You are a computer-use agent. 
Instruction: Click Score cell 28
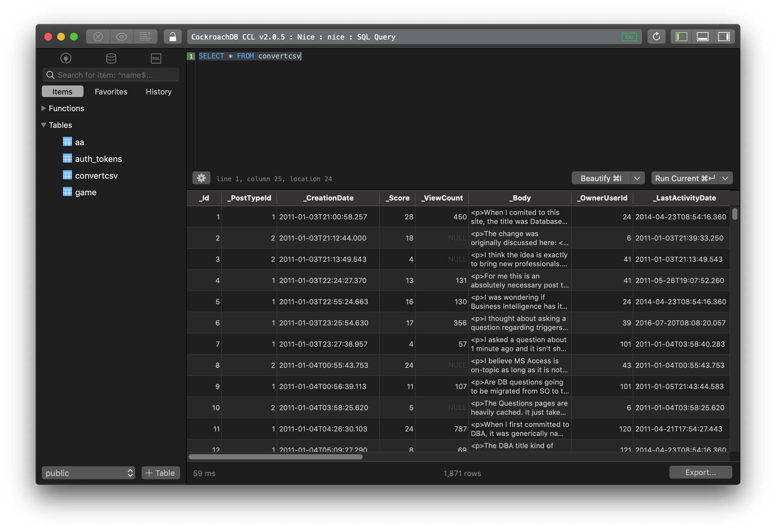[397, 217]
